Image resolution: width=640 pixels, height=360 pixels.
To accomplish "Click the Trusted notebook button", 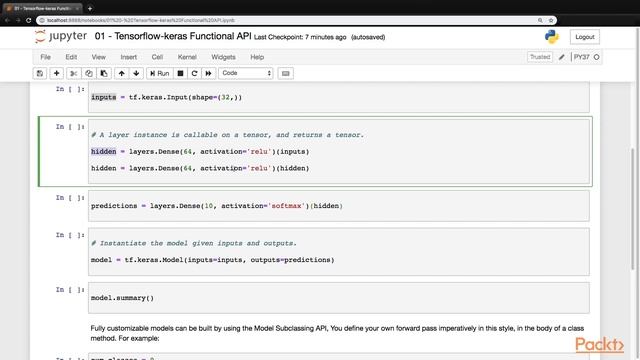I will coord(540,57).
